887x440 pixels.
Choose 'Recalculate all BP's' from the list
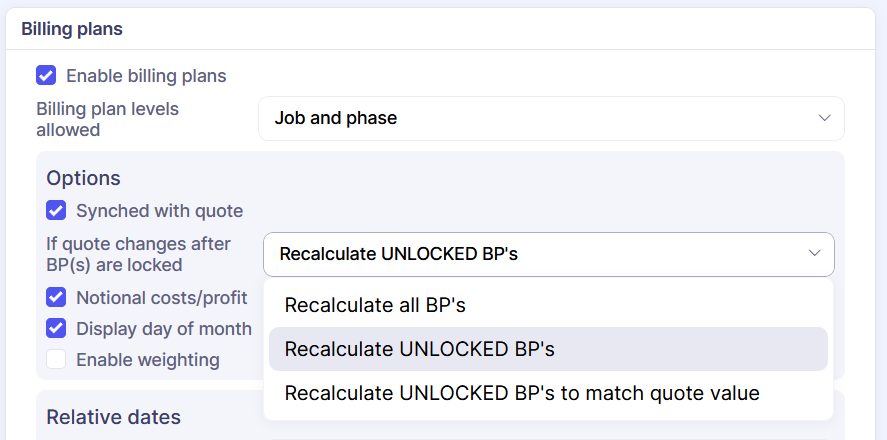point(375,305)
